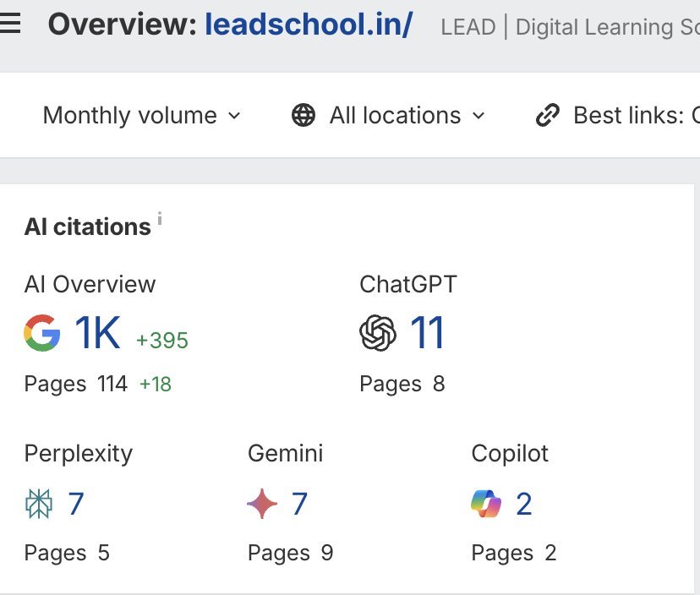Click the Copilot label text

click(x=510, y=455)
